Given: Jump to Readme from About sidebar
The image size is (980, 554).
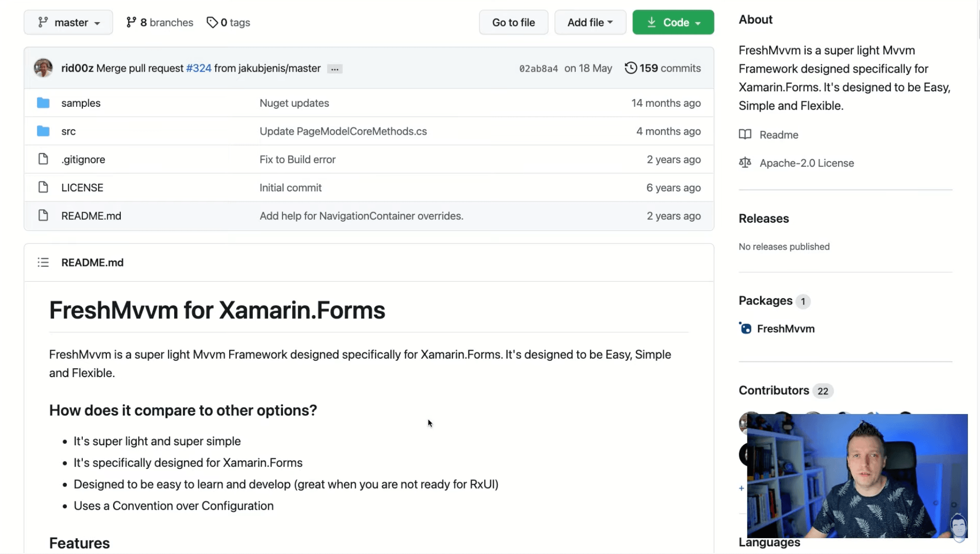Looking at the screenshot, I should click(x=779, y=135).
